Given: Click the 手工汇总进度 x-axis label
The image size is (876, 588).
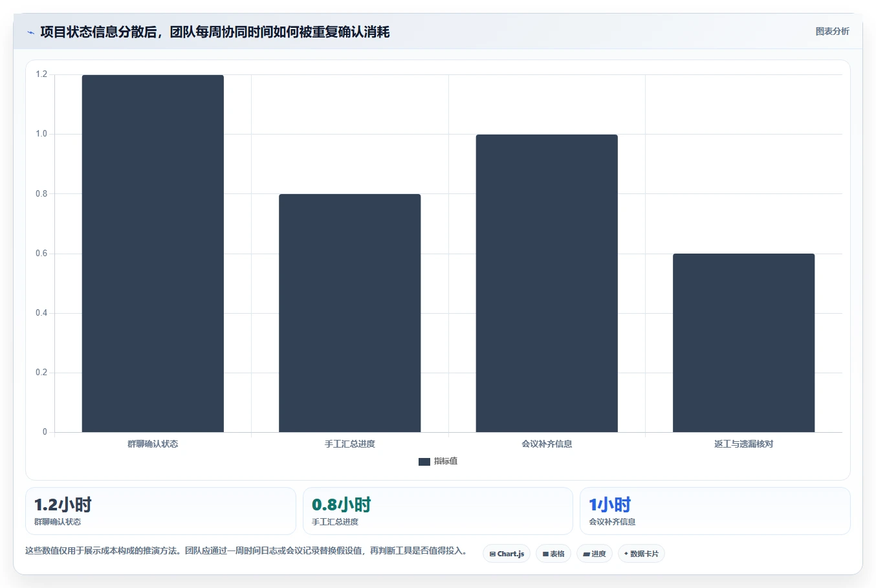Looking at the screenshot, I should tap(350, 444).
